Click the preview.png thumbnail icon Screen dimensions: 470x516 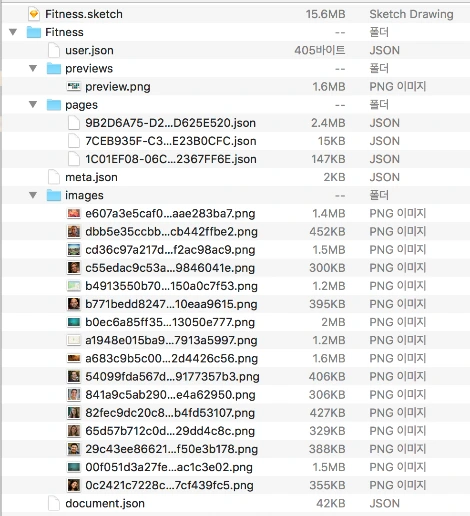74,87
